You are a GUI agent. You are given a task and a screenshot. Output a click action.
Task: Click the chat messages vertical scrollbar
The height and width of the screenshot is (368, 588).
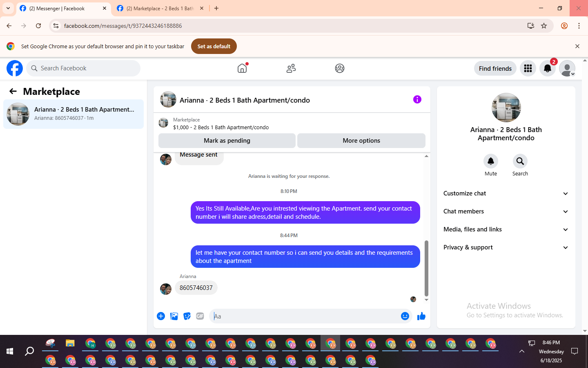tap(426, 268)
